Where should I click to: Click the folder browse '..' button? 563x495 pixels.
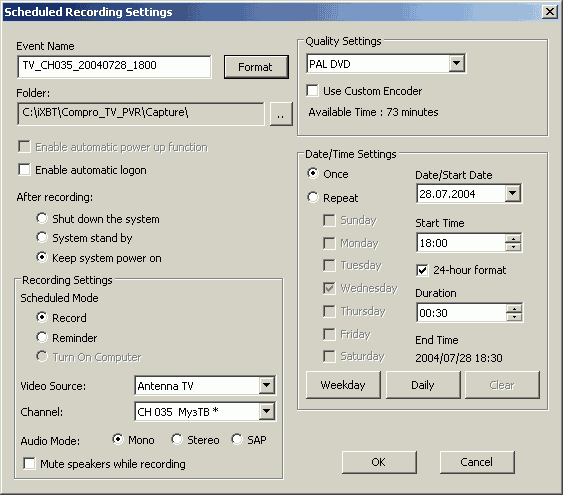coord(281,114)
